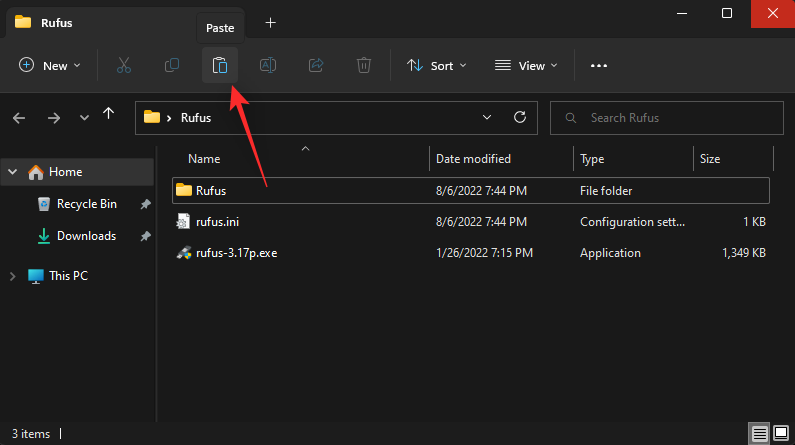Refresh the Rufus folder view
This screenshot has height=445, width=795.
(520, 118)
